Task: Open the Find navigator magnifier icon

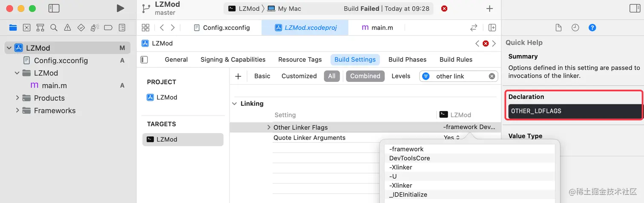Action: (54, 28)
